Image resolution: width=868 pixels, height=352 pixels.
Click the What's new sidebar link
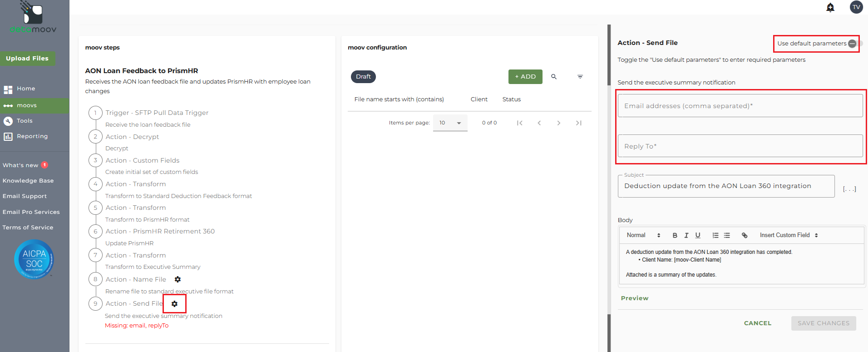tap(20, 165)
